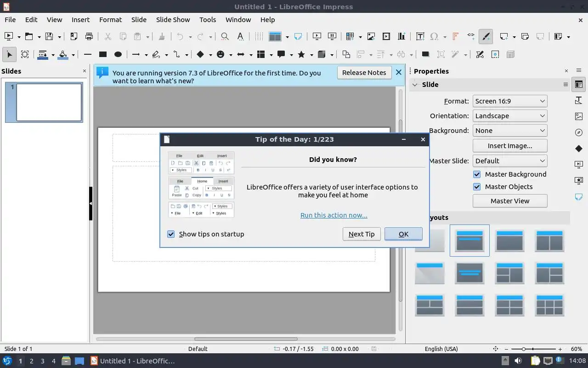Screen dimensions: 588x368
Task: Open the Tools menu
Action: pyautogui.click(x=208, y=20)
